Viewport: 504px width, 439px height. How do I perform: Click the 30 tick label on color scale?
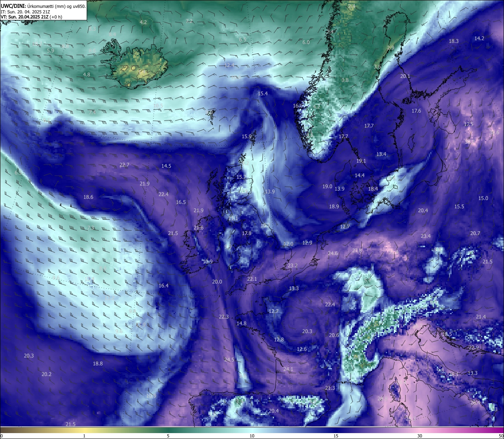pos(420,436)
